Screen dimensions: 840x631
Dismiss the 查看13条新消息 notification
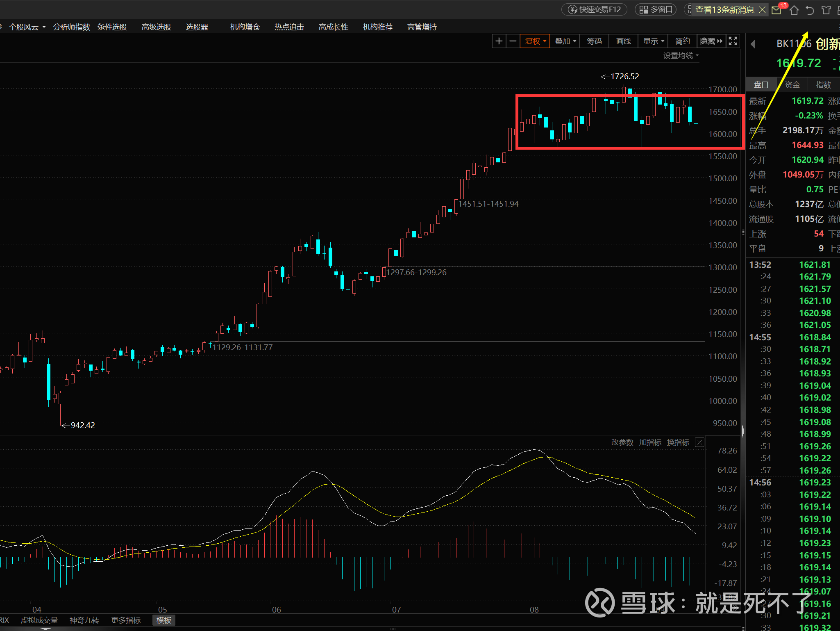(x=762, y=9)
